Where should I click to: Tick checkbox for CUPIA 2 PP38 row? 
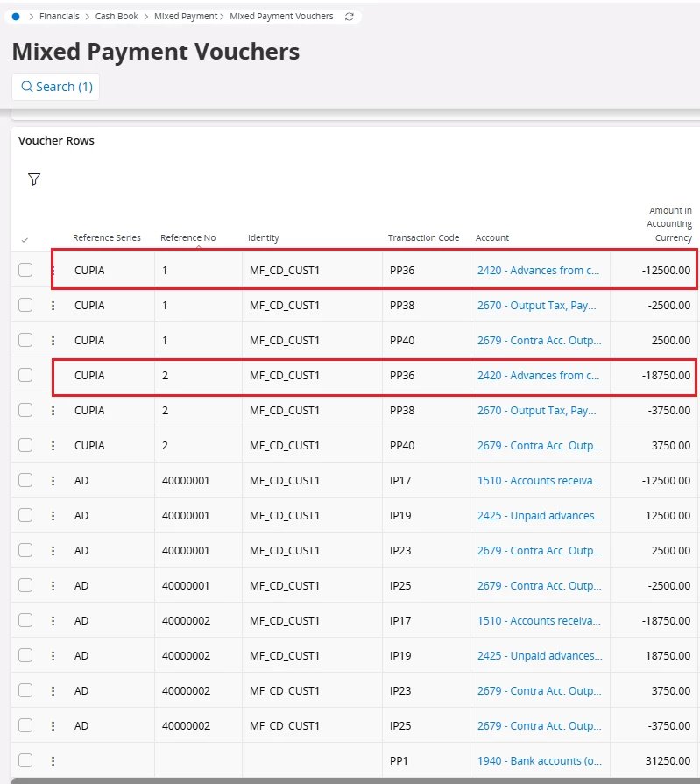[x=25, y=410]
